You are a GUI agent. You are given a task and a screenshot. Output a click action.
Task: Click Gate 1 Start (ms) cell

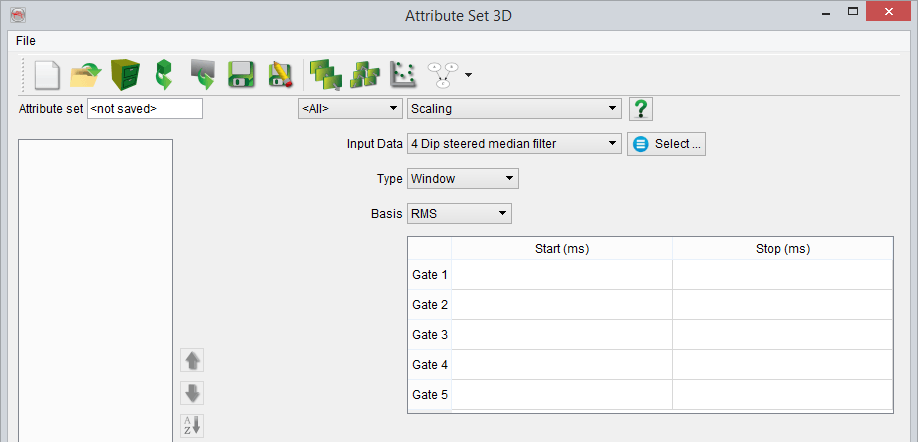point(561,274)
